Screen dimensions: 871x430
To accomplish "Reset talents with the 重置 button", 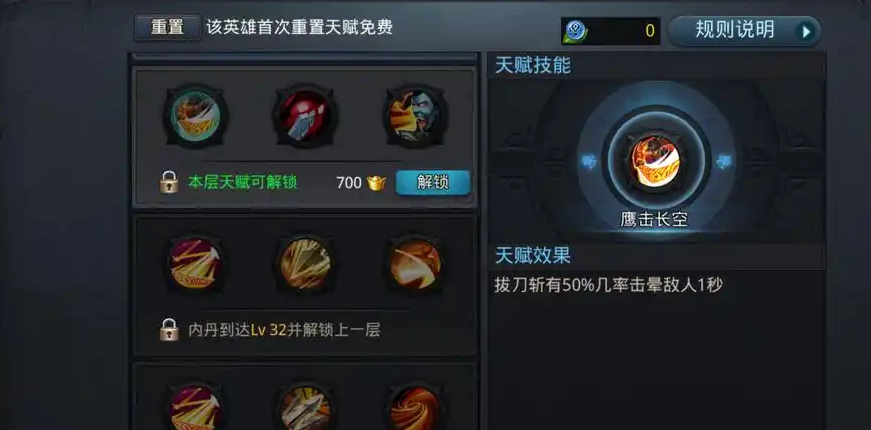I will tap(167, 27).
